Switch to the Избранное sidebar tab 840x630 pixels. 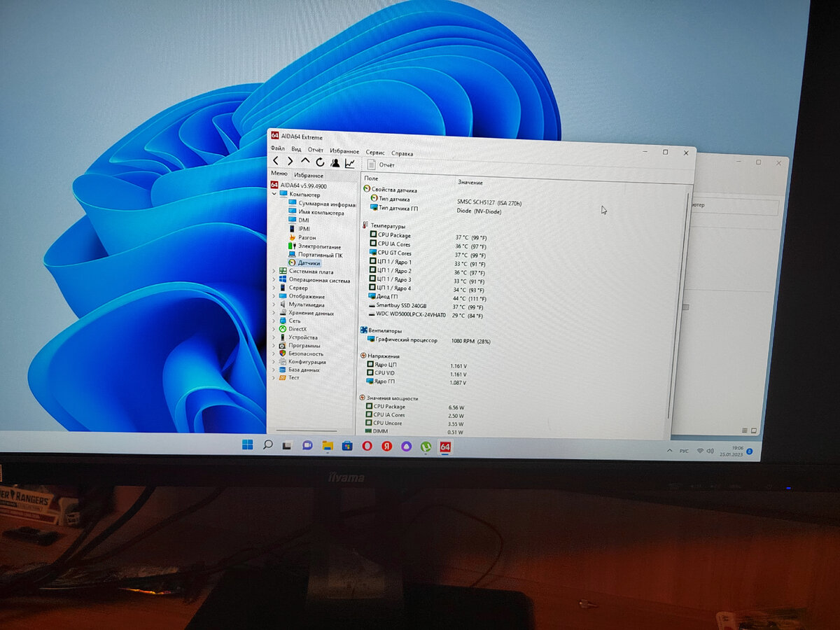click(x=308, y=175)
